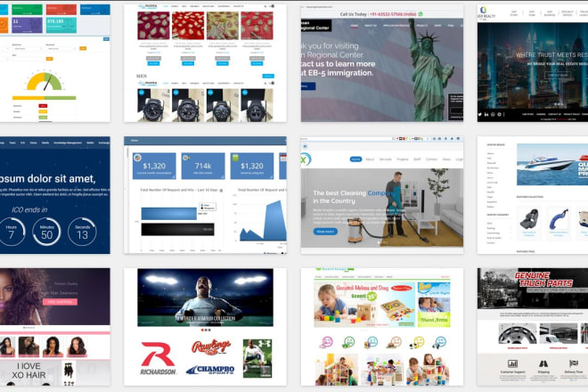Click Privacy Policy in the realty footer
The height and width of the screenshot is (392, 588).
tap(571, 114)
